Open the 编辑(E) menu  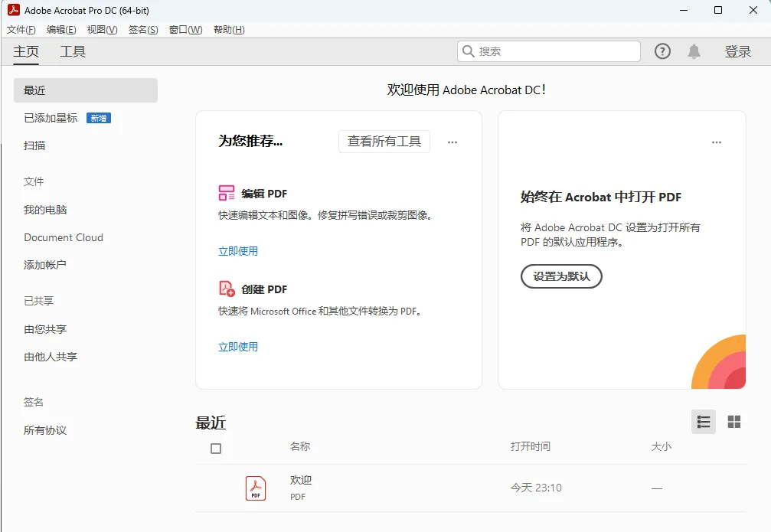[61, 30]
